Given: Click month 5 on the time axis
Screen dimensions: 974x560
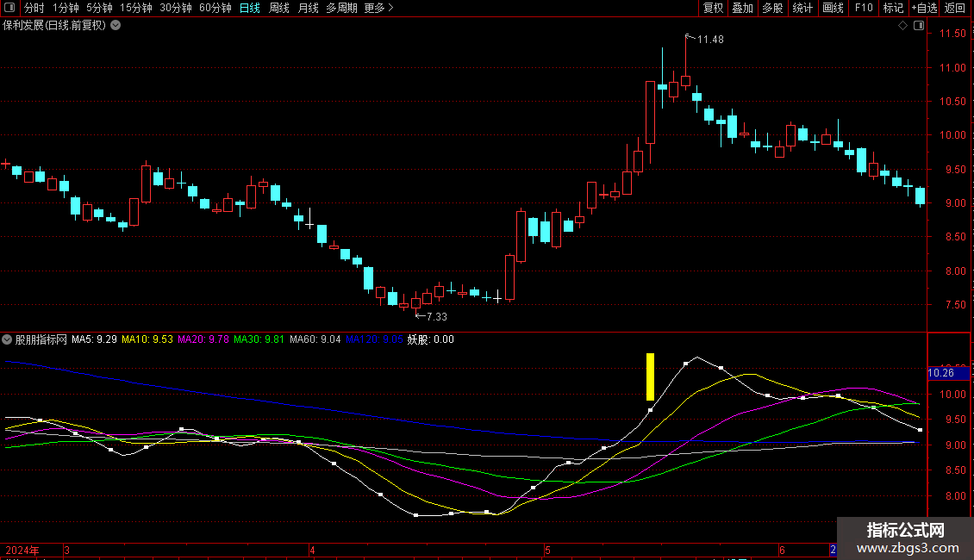Looking at the screenshot, I should click(547, 551).
